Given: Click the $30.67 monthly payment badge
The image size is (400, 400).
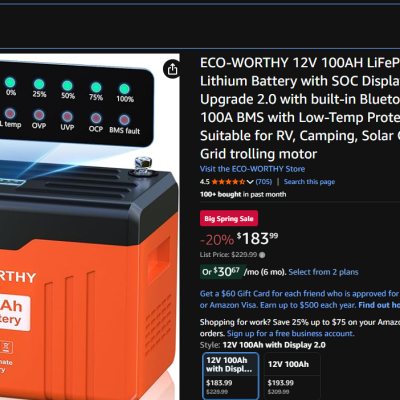Looking at the screenshot, I should point(223,272).
